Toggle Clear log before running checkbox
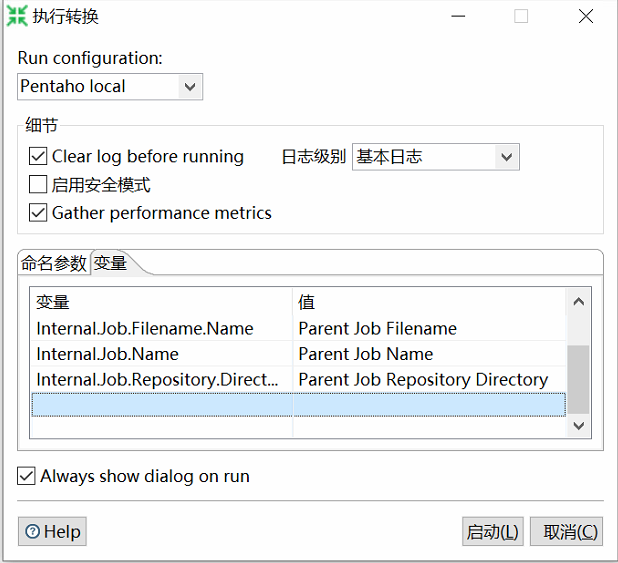618x563 pixels. pos(38,156)
